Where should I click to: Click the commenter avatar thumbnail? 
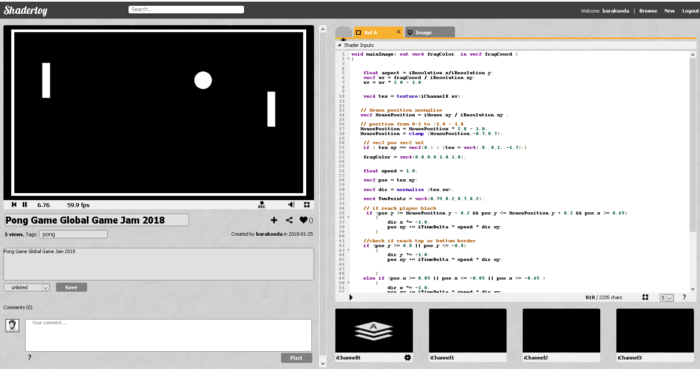point(12,325)
